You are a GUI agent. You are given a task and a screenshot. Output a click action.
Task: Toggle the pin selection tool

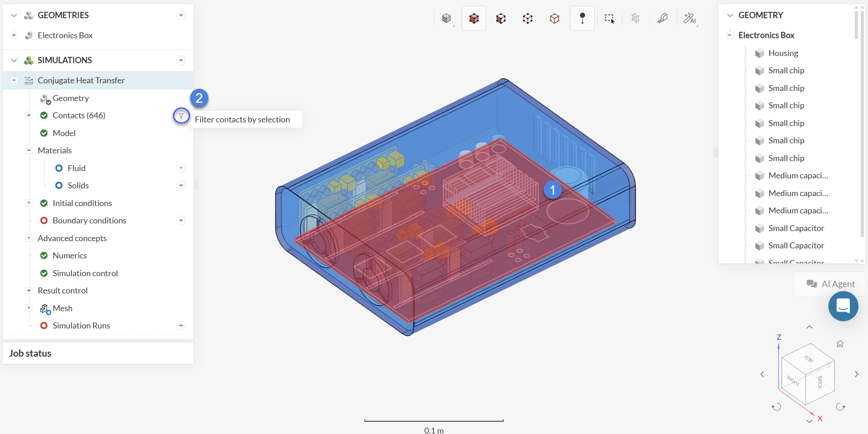[x=582, y=18]
